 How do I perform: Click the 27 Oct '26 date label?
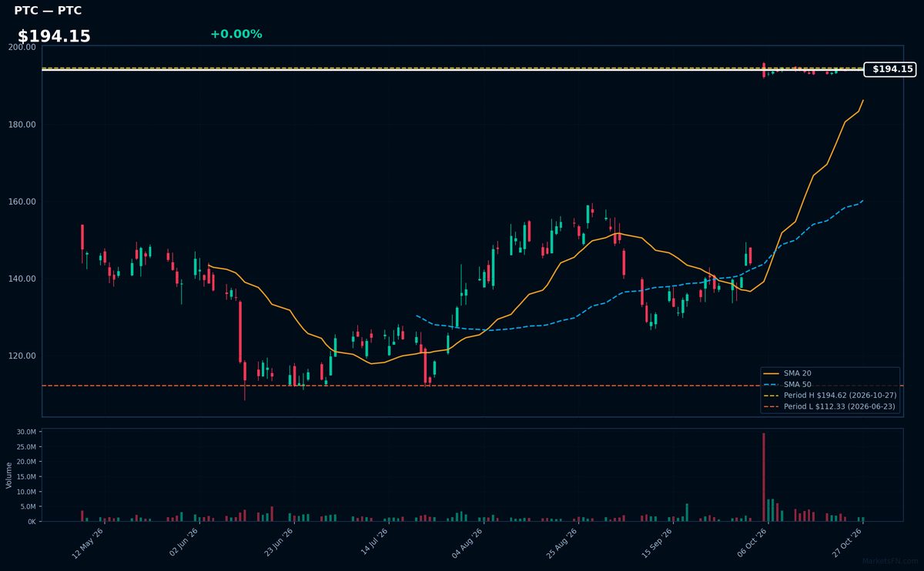coord(846,543)
